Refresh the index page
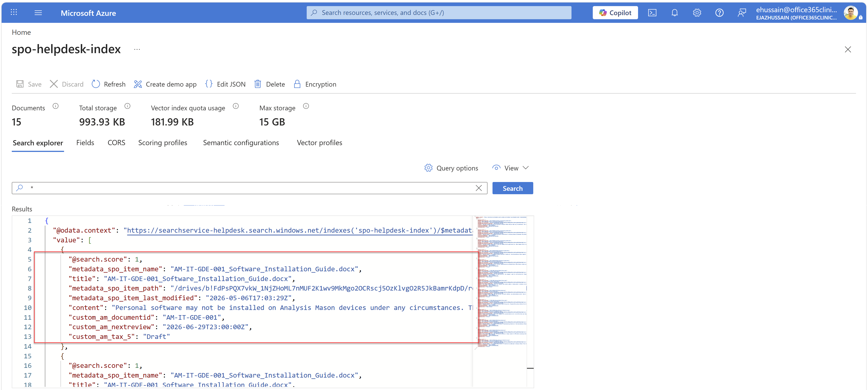The height and width of the screenshot is (390, 868). pyautogui.click(x=108, y=84)
